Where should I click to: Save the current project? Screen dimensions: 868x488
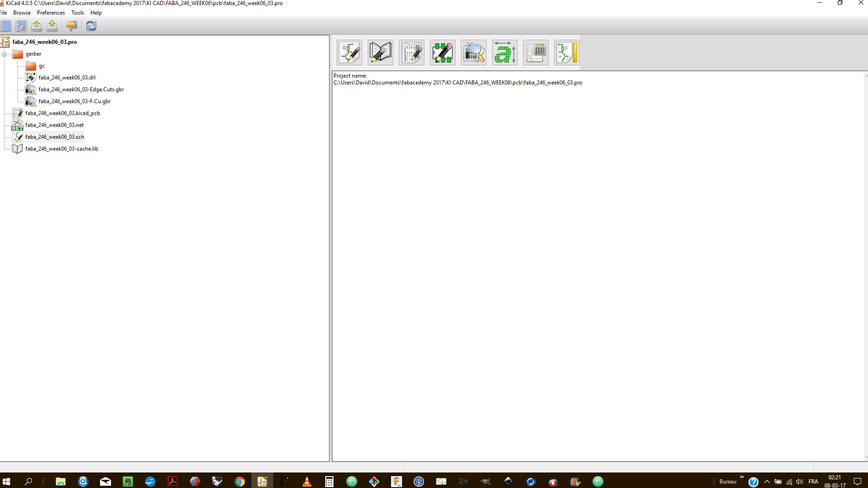[x=52, y=26]
